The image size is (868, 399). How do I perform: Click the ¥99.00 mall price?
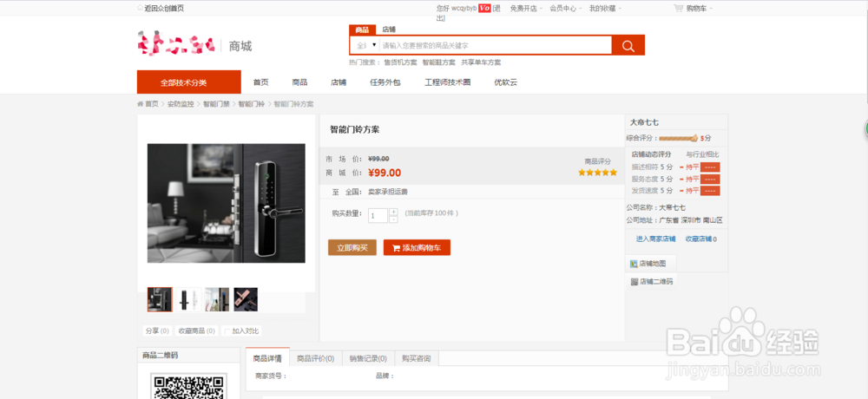(385, 173)
